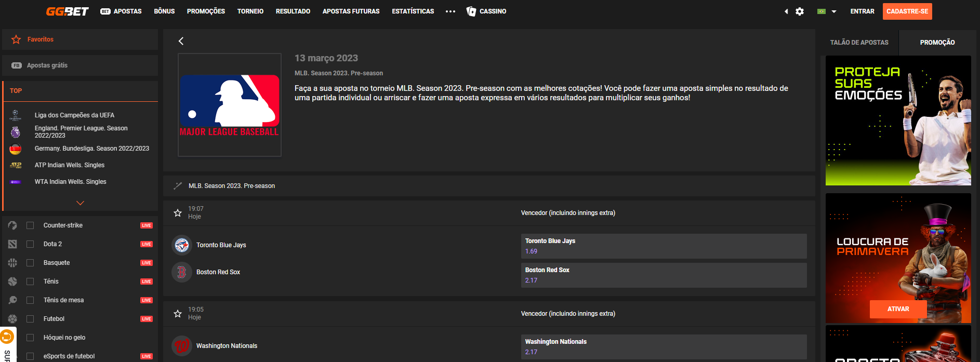Viewport: 980px width, 362px height.
Task: Click the TOP section header
Action: 81,91
